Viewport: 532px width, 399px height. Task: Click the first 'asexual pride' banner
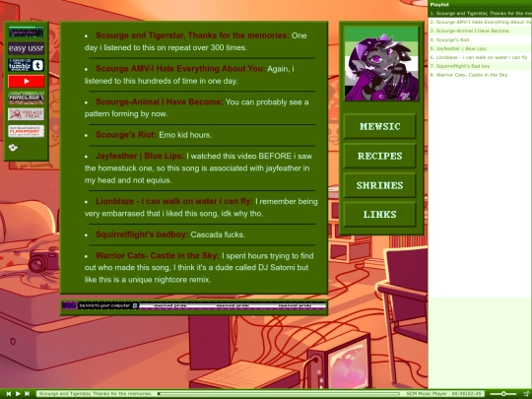(x=170, y=305)
